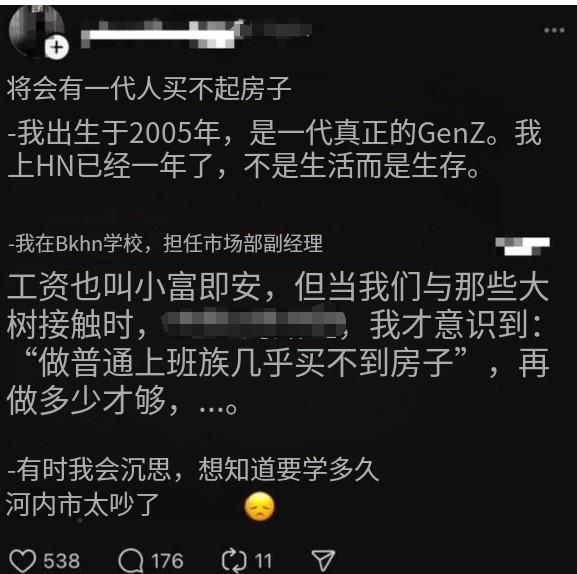Viewport: 577px width, 574px height.
Task: Click the pixelated label beside the Bkhn line
Action: tap(523, 246)
